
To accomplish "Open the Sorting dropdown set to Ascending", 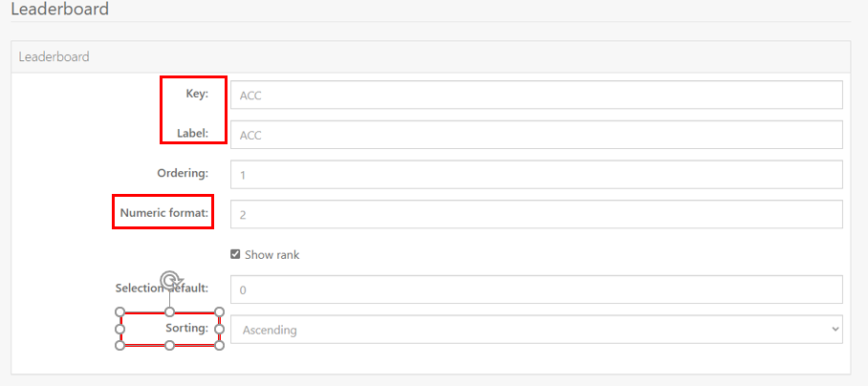I will (x=536, y=330).
